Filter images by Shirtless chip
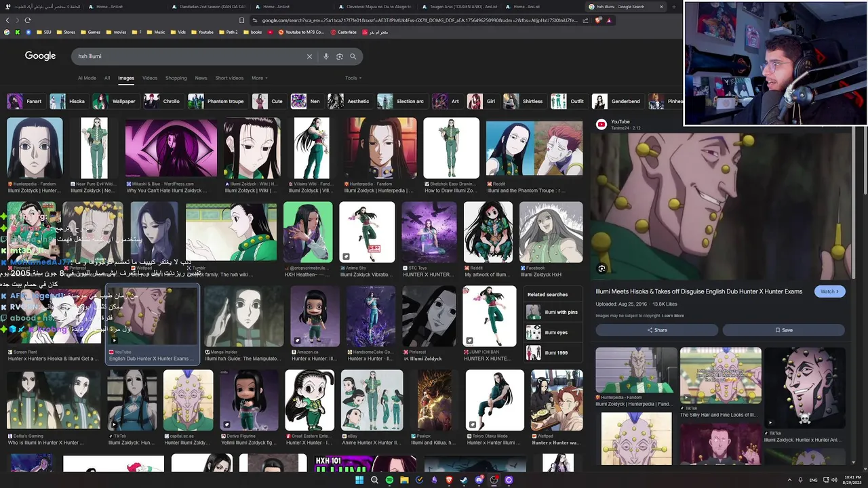Image resolution: width=868 pixels, height=488 pixels. click(524, 102)
